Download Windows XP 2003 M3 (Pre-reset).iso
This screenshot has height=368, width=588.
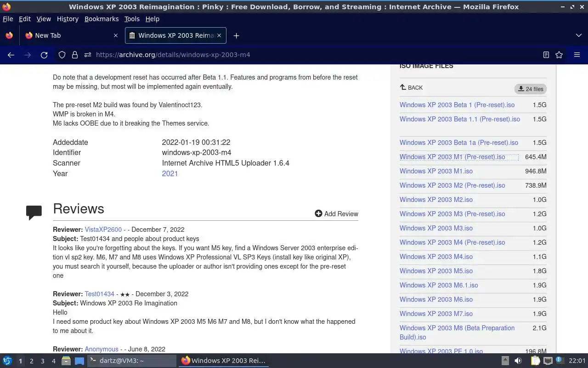(x=452, y=214)
